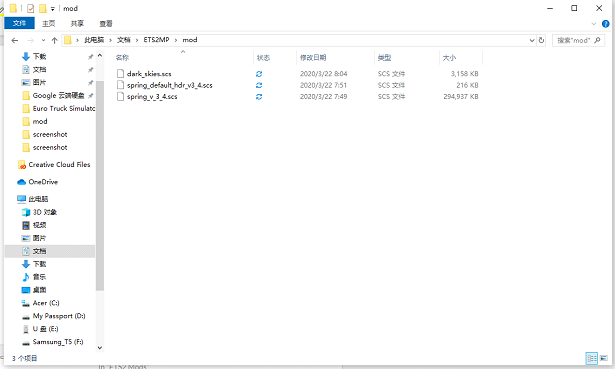Go up one folder level
Screen dimensions: 615x369
(55, 40)
